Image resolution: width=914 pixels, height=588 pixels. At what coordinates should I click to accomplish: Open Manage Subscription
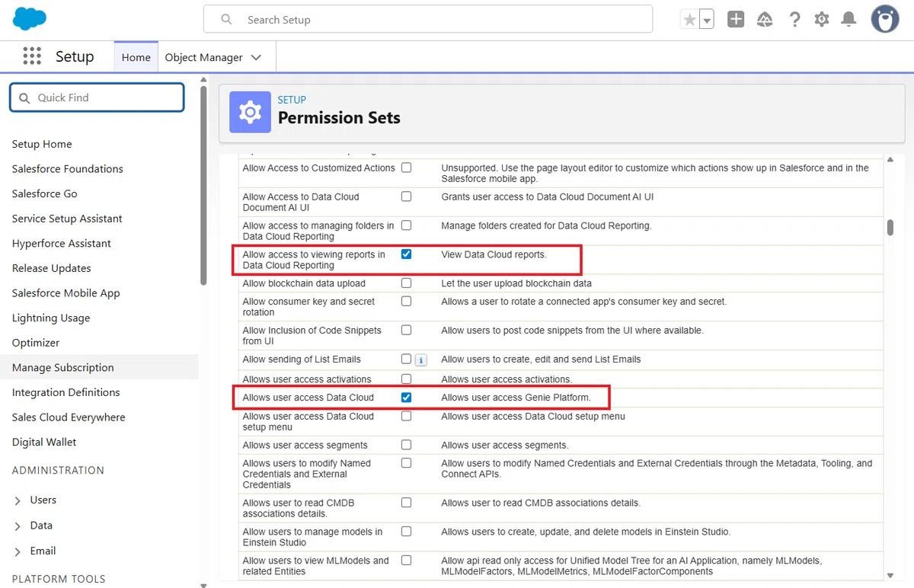coord(63,367)
